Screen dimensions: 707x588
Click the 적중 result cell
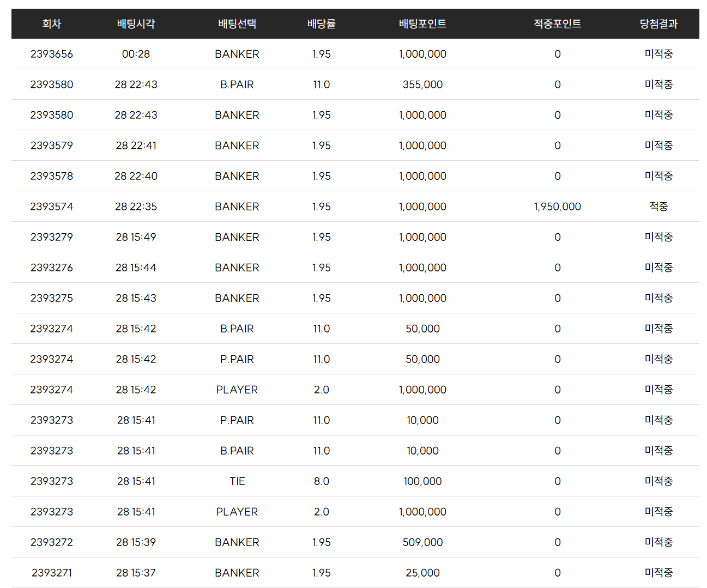click(x=658, y=207)
